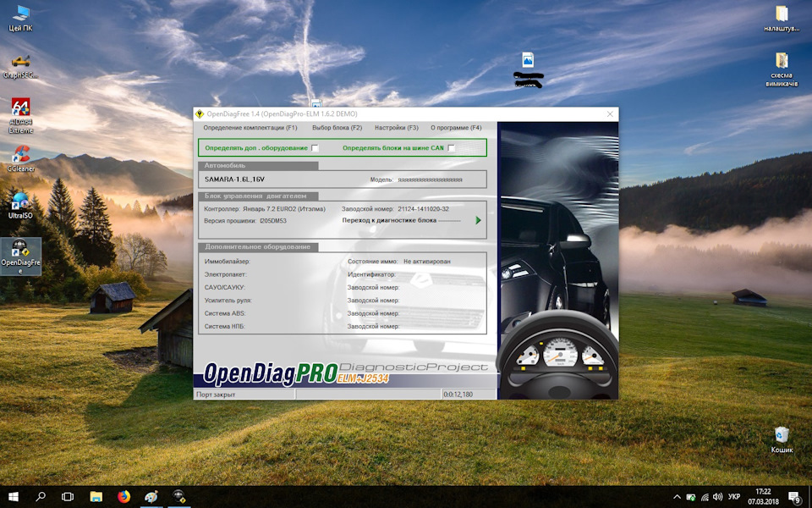Open the Action Center notifications icon

[794, 497]
